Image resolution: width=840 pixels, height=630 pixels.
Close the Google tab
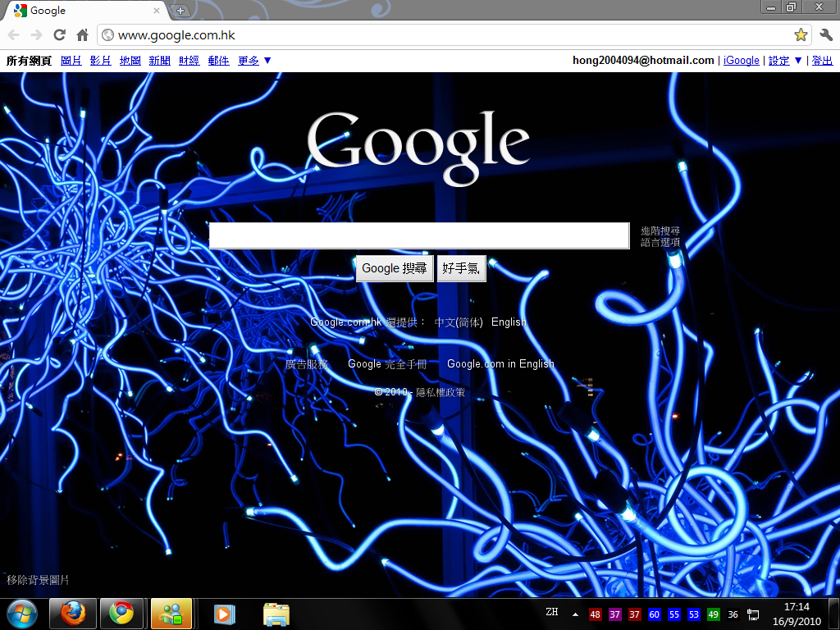157,10
